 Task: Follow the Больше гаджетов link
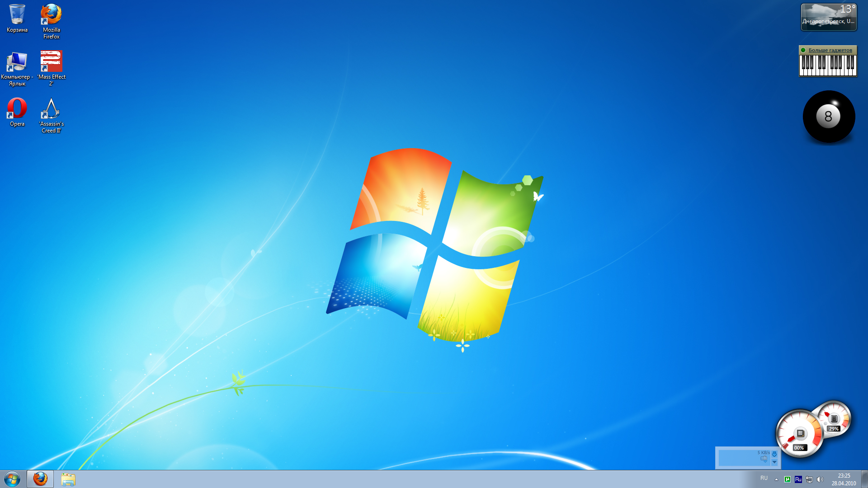pos(830,50)
